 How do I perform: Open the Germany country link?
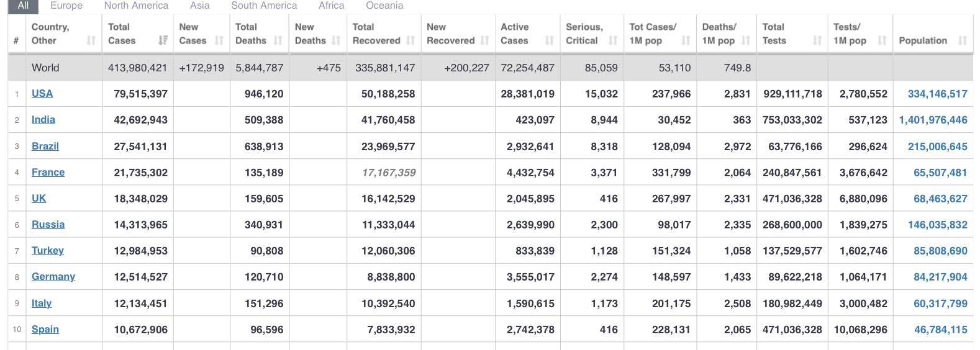[x=53, y=277]
